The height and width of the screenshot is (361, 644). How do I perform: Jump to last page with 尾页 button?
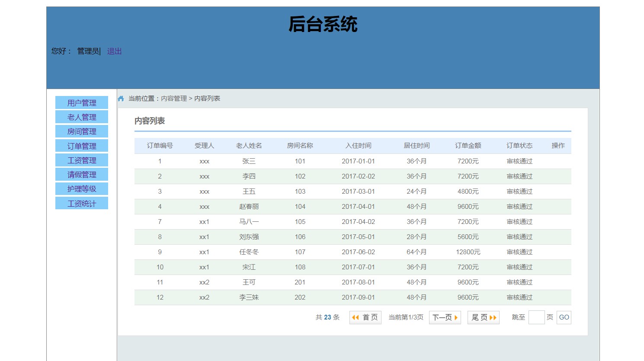483,317
